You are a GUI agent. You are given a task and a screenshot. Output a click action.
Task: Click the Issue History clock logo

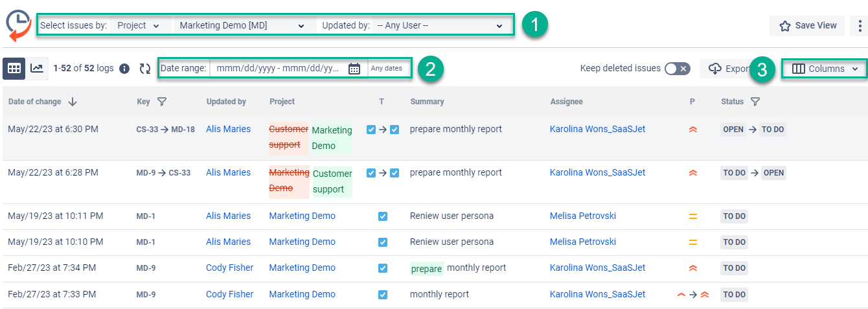point(18,25)
